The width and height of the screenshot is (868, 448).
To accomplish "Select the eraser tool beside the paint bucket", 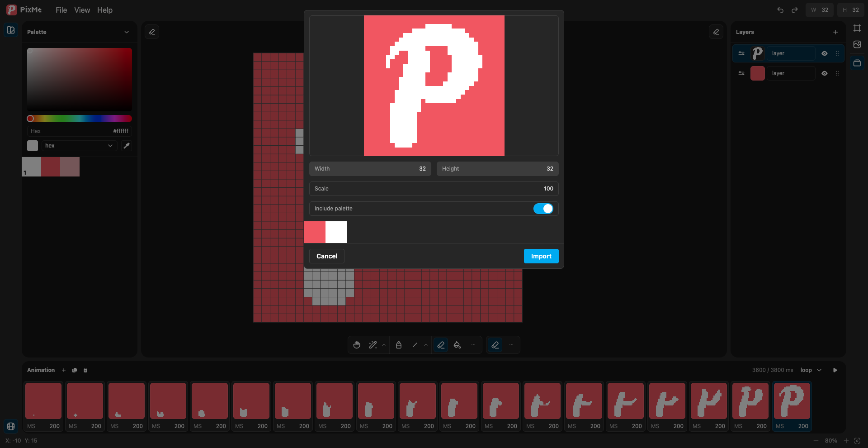I will 441,345.
